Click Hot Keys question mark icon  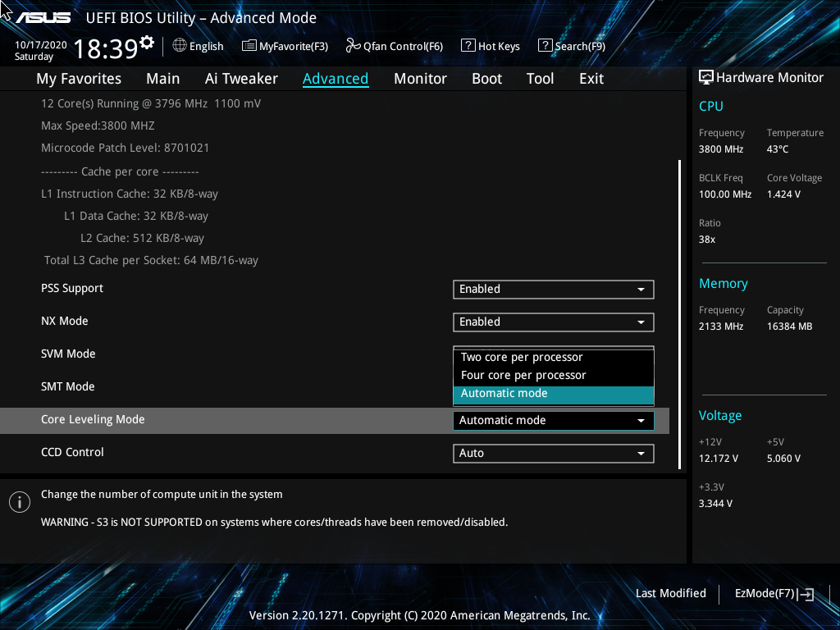coord(468,46)
